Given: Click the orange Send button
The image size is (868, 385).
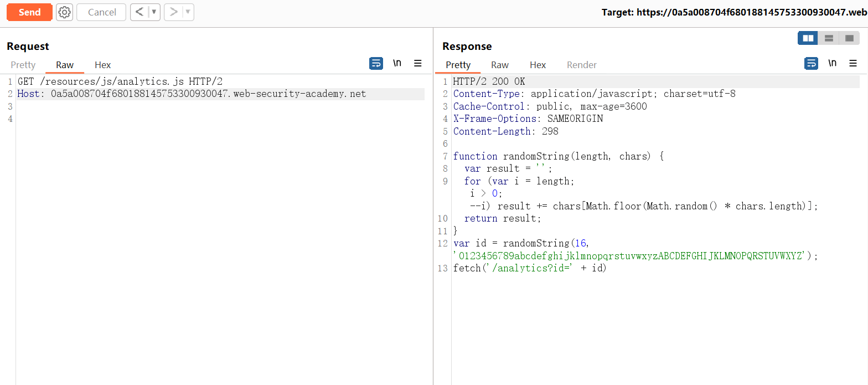Looking at the screenshot, I should coord(29,12).
